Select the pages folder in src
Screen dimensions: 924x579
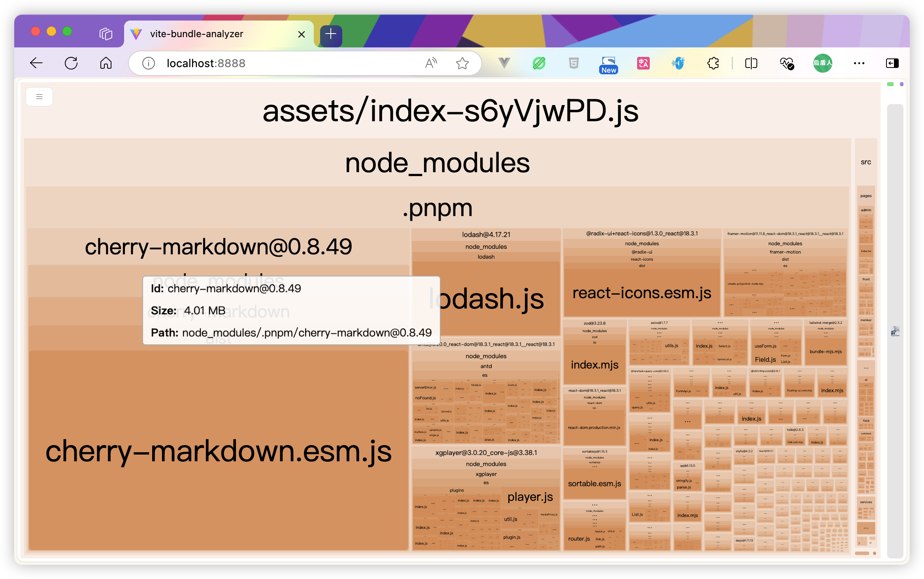[x=866, y=196]
